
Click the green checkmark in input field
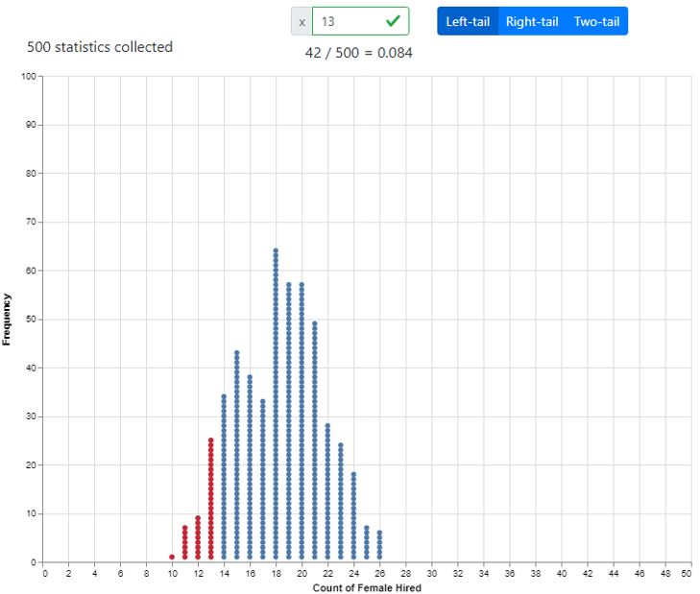tap(393, 20)
